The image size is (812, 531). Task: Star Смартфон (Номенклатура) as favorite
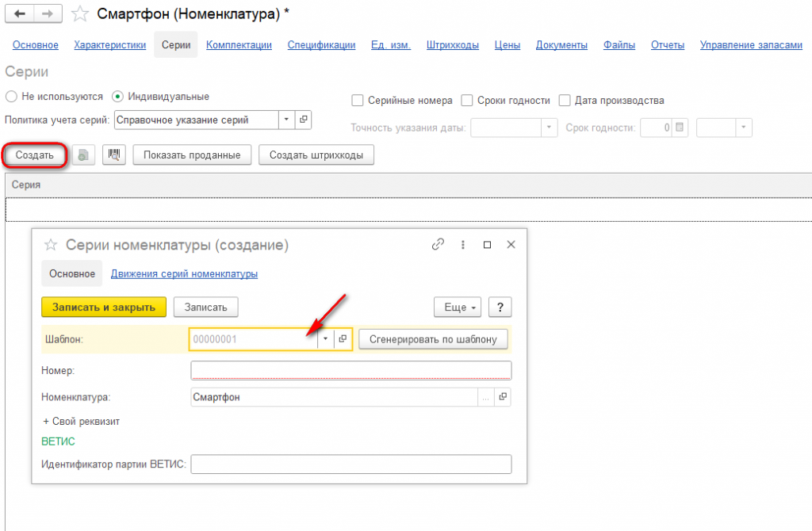[80, 14]
